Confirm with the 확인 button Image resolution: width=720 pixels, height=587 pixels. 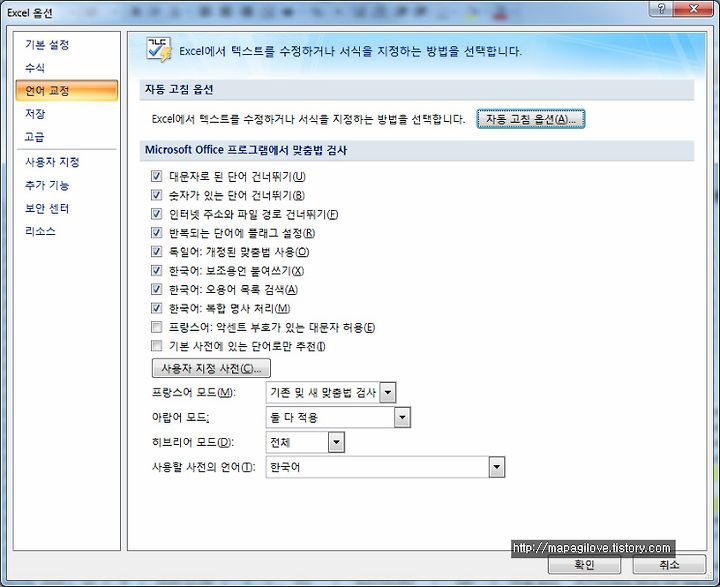point(584,564)
